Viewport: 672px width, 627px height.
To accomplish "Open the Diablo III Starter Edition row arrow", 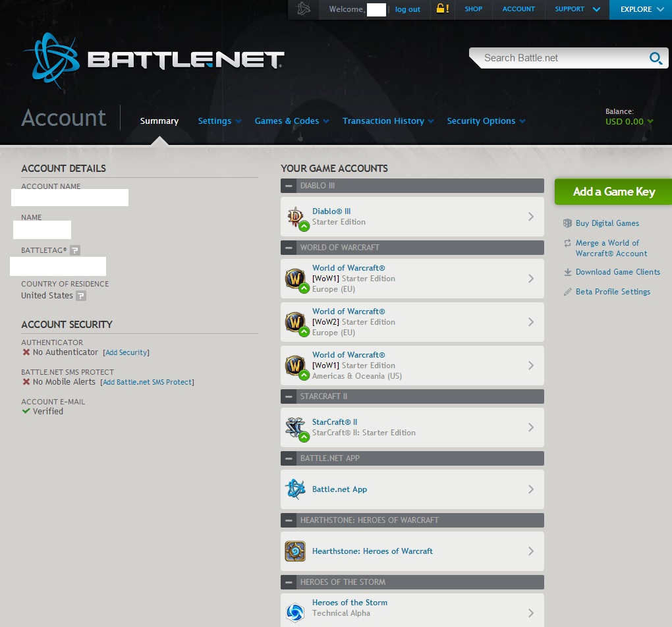I will [x=531, y=217].
